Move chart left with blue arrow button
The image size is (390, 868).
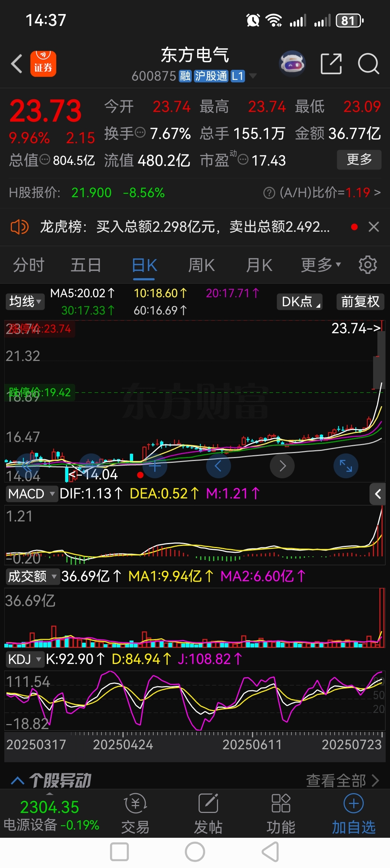pos(218,466)
